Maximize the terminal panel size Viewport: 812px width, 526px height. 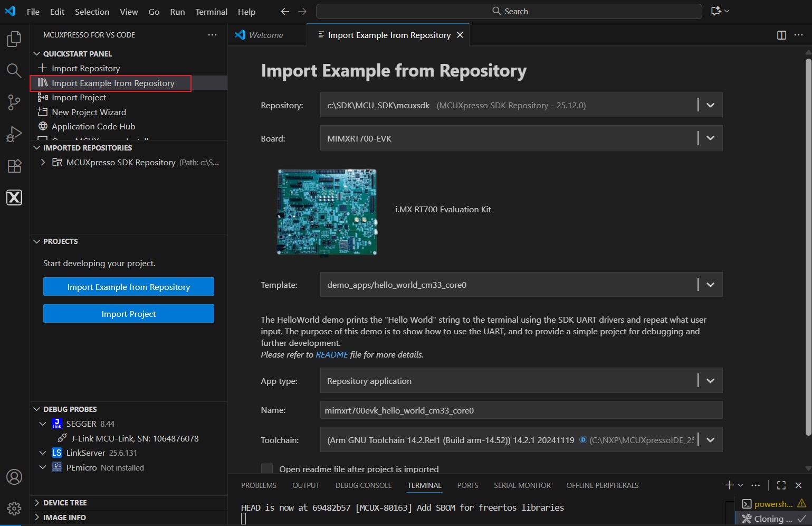coord(781,485)
